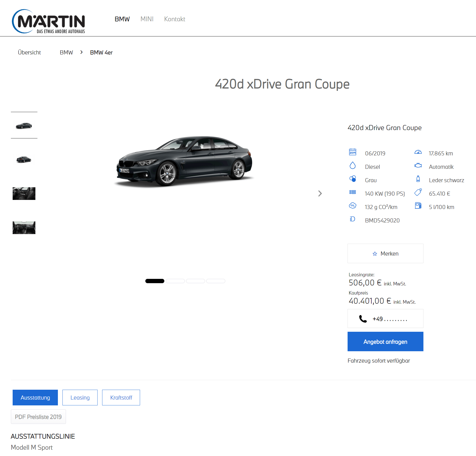This screenshot has height=456, width=476.
Task: Click the ID icon beside BMD5429020
Action: [352, 219]
